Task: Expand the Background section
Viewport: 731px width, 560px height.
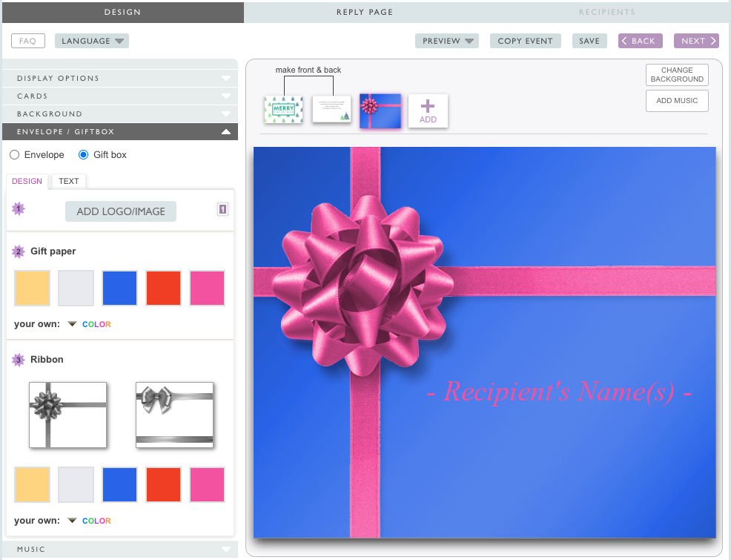Action: coord(119,113)
